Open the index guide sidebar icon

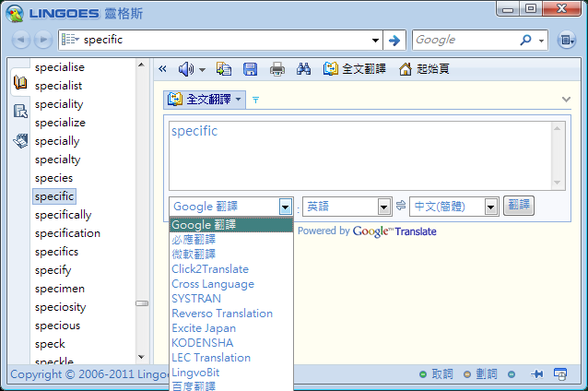pos(20,111)
